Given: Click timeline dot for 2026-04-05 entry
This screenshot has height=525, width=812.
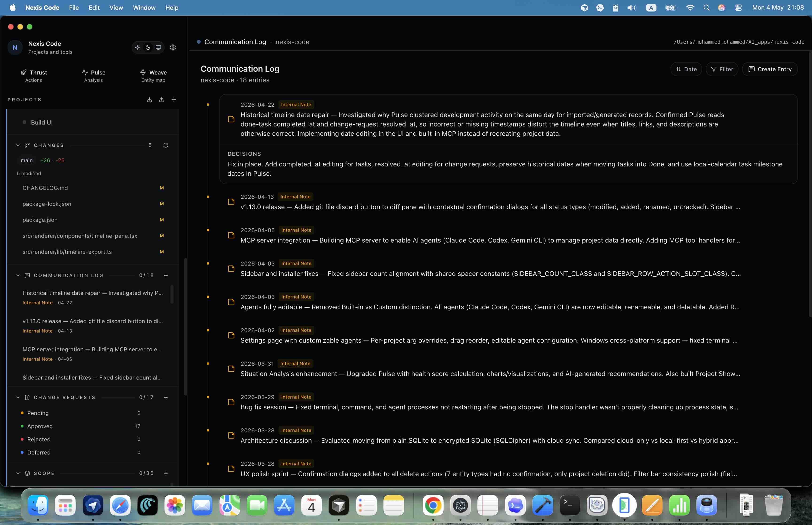Looking at the screenshot, I should coord(208,230).
